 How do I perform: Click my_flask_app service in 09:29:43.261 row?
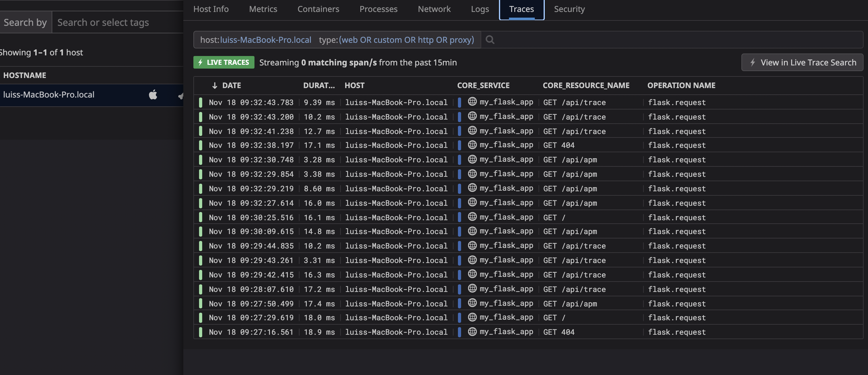coord(506,260)
